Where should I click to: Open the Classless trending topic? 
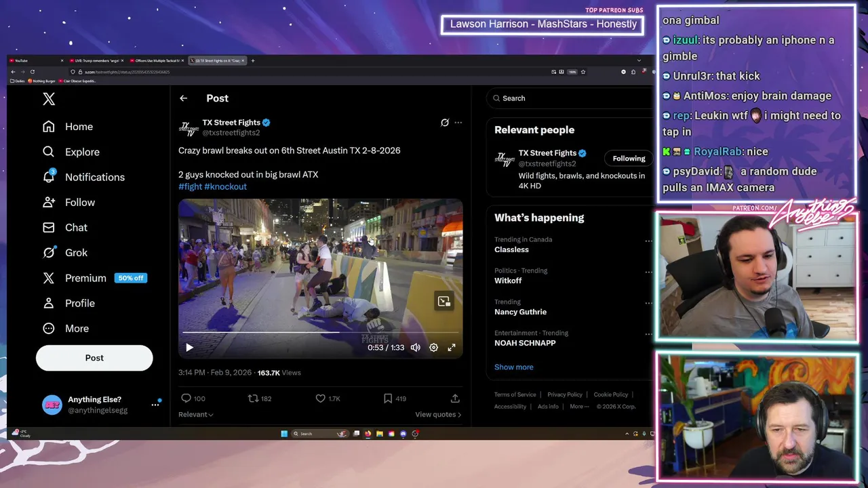(511, 249)
